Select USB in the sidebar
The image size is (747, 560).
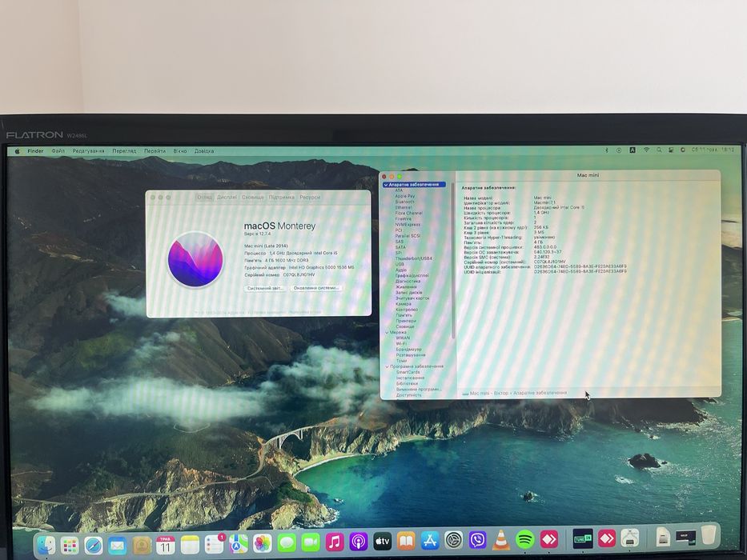point(400,264)
